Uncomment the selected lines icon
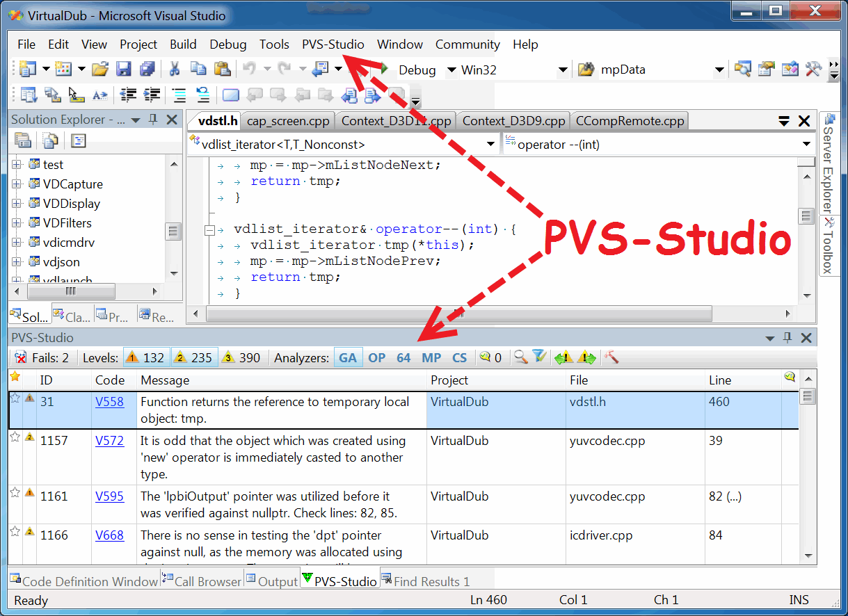The height and width of the screenshot is (616, 848). 202,95
